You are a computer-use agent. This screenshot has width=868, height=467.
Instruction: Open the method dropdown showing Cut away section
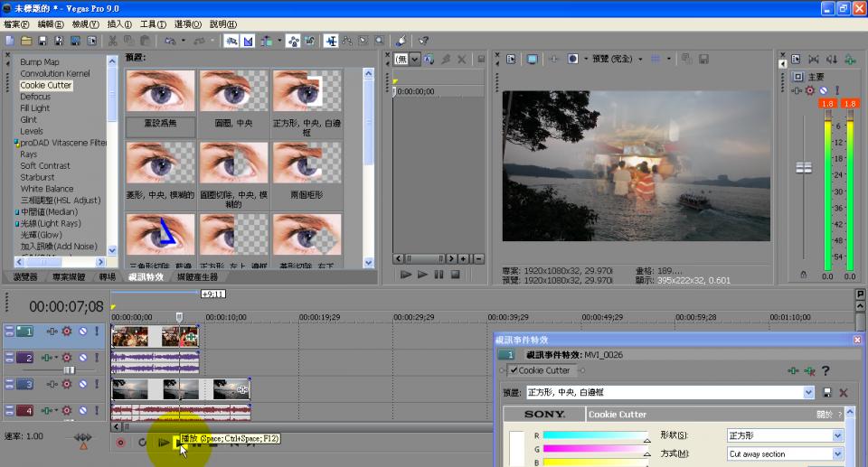(x=837, y=454)
